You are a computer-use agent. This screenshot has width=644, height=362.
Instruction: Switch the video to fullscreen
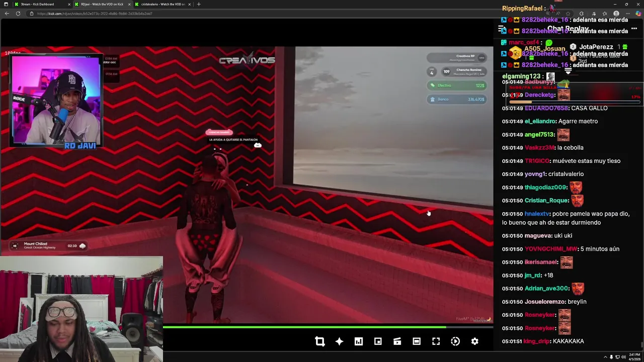pyautogui.click(x=436, y=341)
